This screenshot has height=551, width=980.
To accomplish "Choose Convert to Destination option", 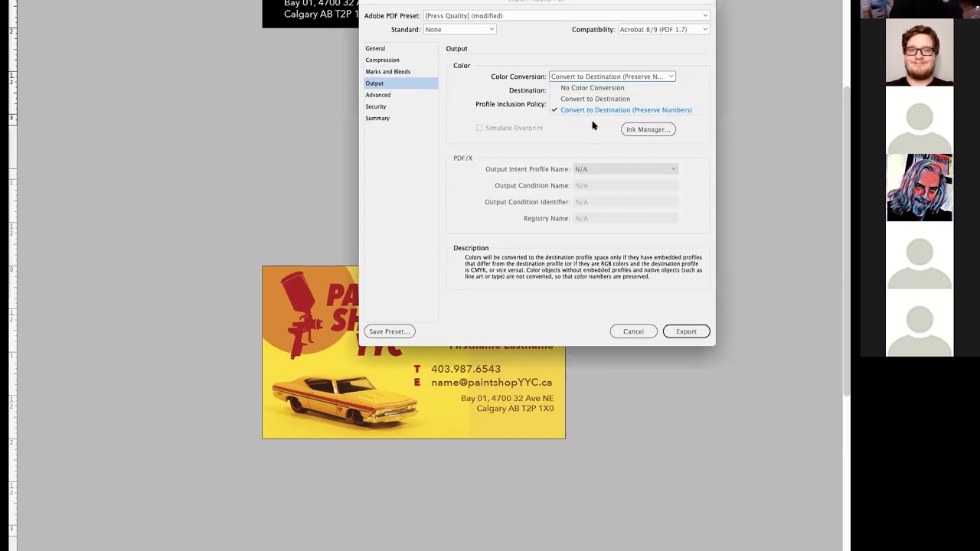I will pos(595,99).
